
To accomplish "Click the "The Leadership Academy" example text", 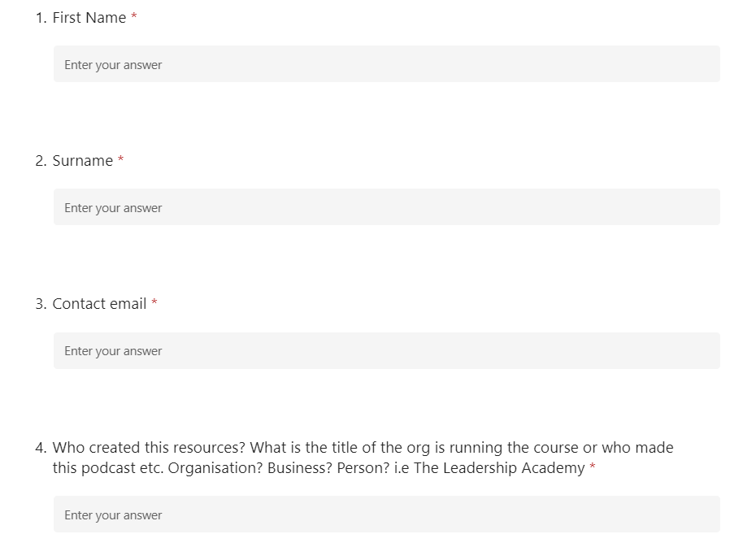I will (x=499, y=468).
